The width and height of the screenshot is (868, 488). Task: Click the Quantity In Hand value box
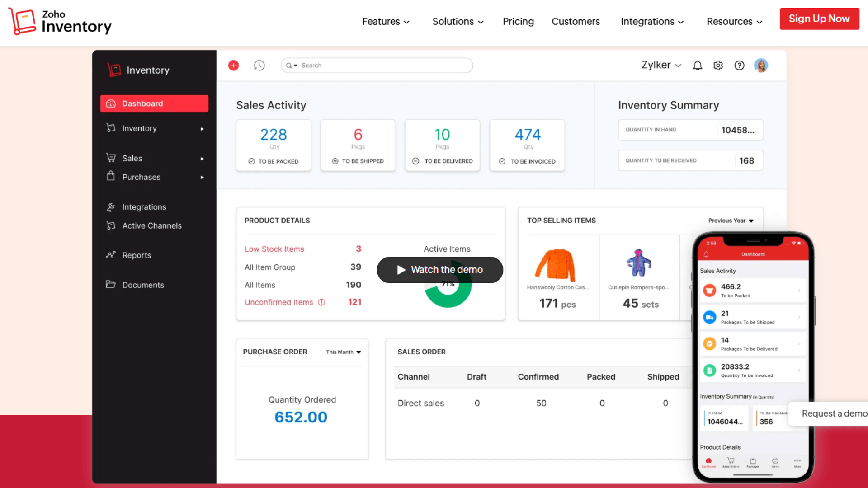(x=691, y=130)
